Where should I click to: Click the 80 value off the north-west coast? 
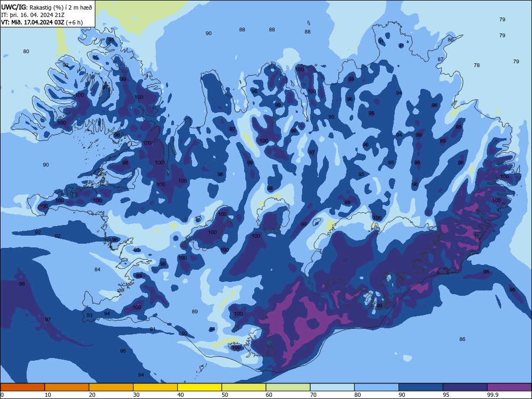26,51
